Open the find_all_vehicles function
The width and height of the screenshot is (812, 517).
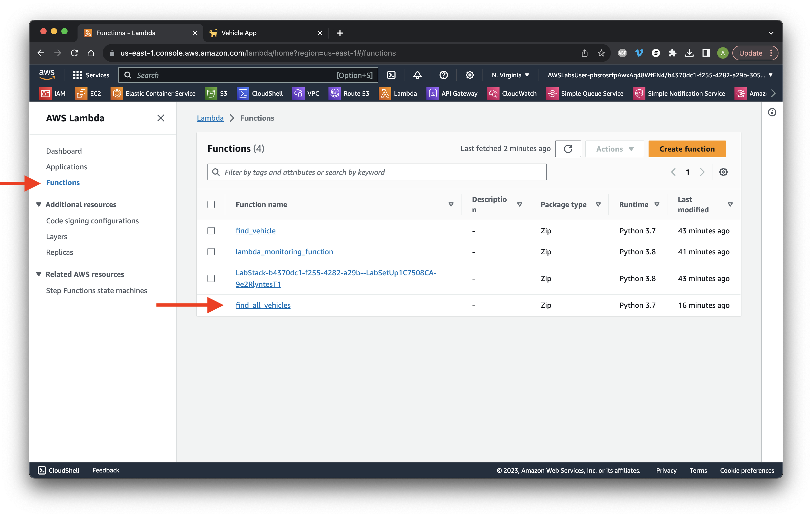[x=263, y=305]
